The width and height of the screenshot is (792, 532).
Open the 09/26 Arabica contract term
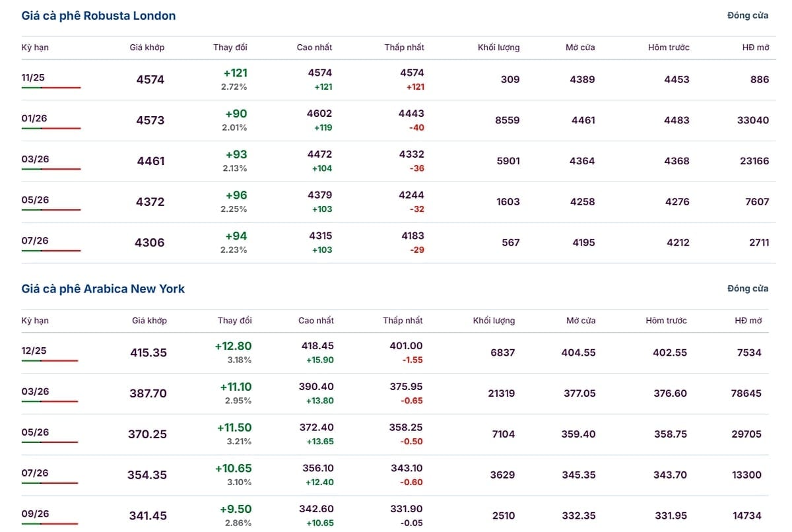[34, 514]
